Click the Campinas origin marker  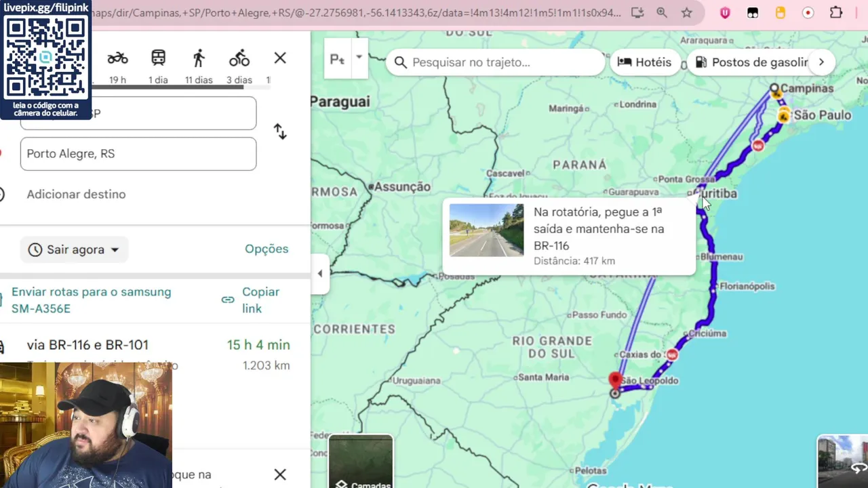click(774, 88)
